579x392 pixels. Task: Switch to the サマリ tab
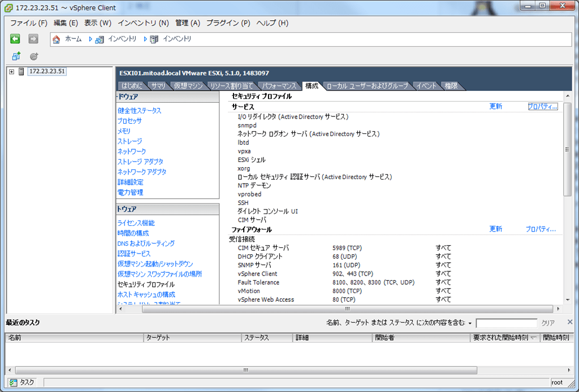158,86
